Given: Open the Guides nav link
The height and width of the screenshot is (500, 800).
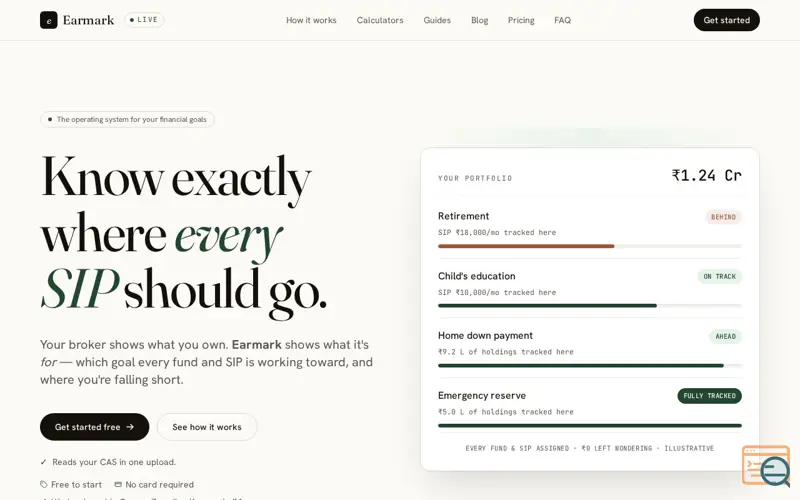Looking at the screenshot, I should [x=437, y=20].
